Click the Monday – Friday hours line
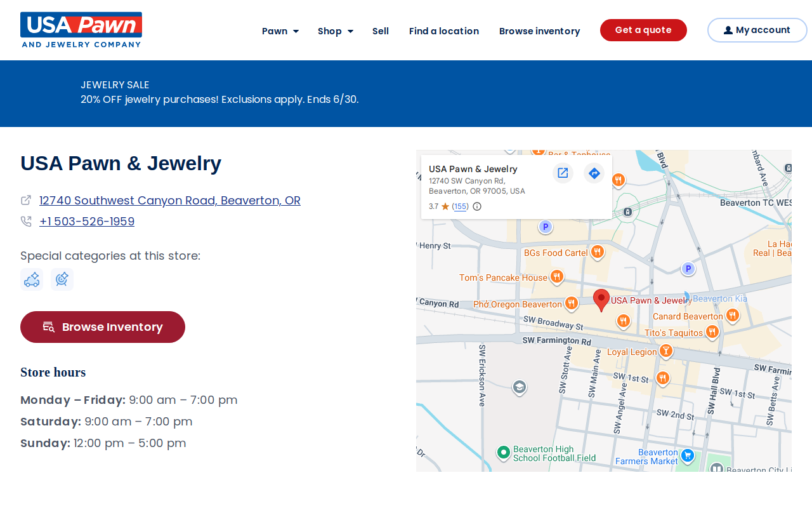 [129, 400]
